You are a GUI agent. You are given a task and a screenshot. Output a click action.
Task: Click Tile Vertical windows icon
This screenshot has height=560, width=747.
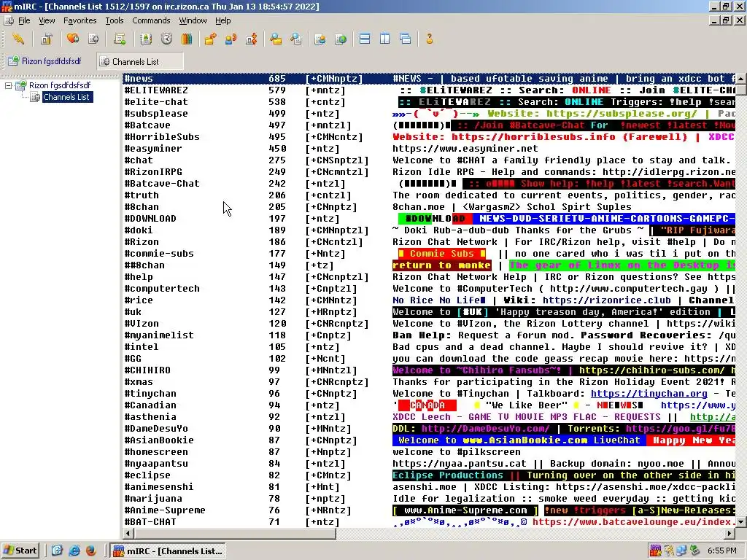[x=385, y=39]
